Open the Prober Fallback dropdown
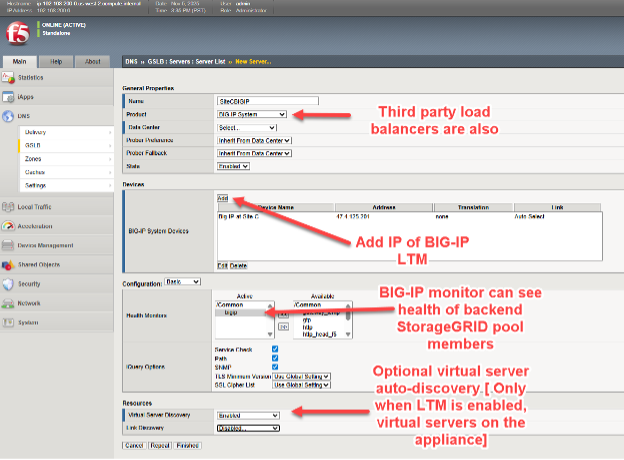624x460 pixels. tap(254, 153)
